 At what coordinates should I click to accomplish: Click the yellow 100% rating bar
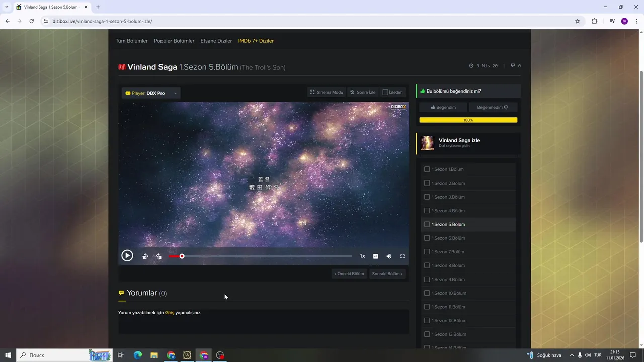point(468,120)
